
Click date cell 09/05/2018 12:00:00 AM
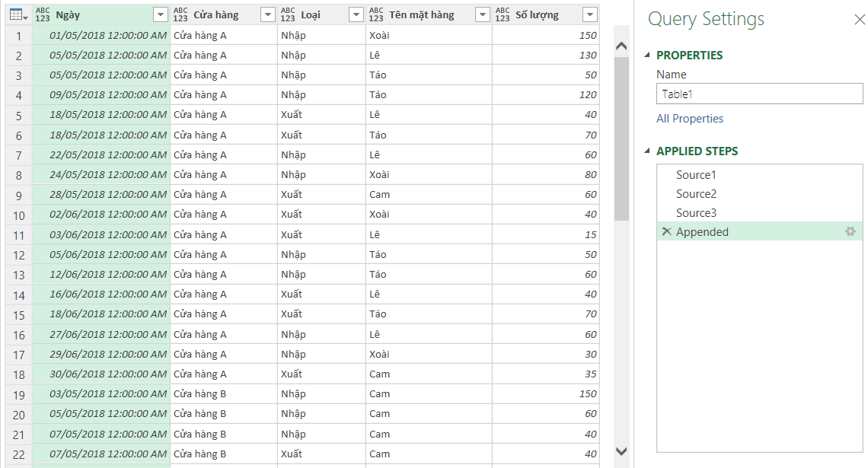(101, 94)
